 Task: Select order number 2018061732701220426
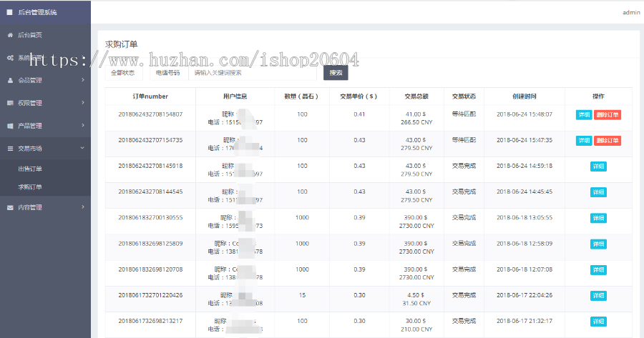coord(150,295)
